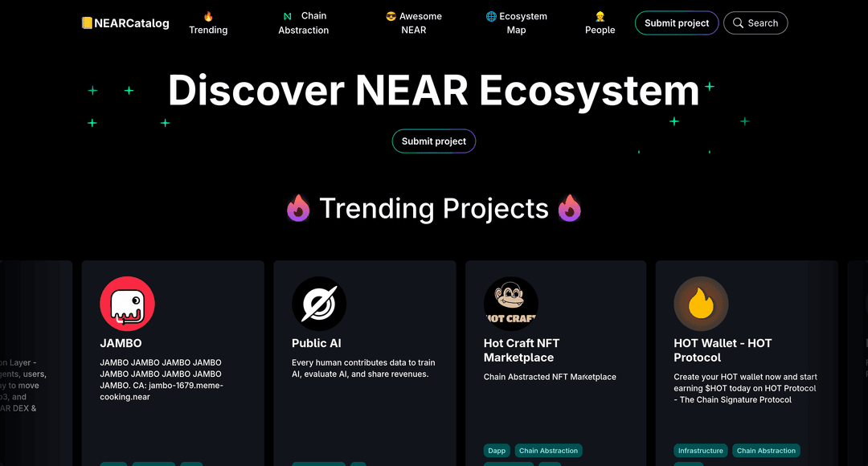Click the Submit project button below headline
Screen dimensions: 868x466
[x=434, y=141]
